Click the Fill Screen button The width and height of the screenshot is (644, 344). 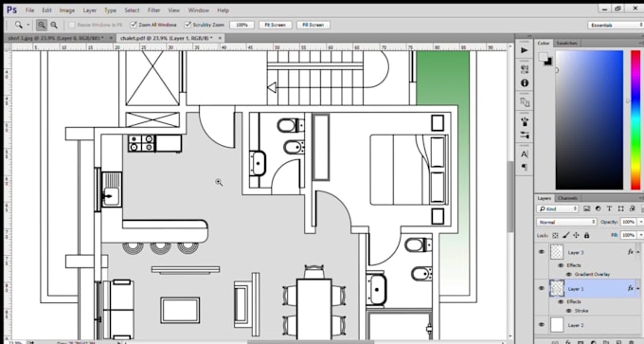(313, 25)
